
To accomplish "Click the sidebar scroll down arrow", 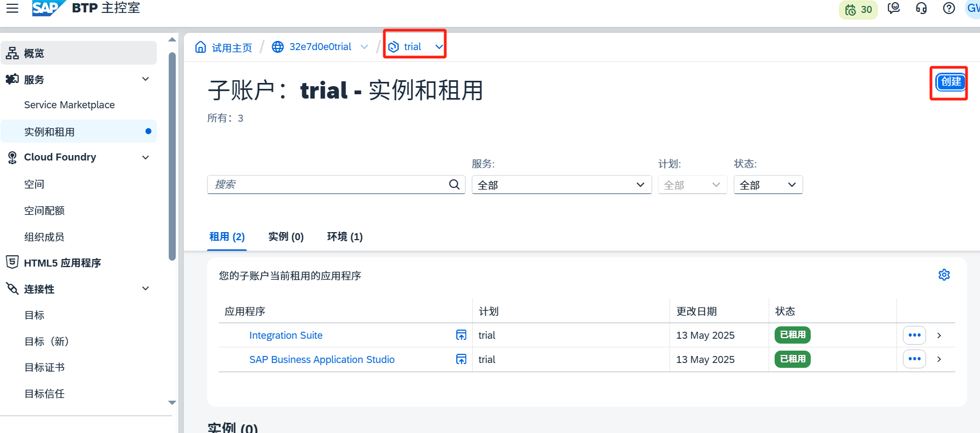I will pyautogui.click(x=172, y=403).
